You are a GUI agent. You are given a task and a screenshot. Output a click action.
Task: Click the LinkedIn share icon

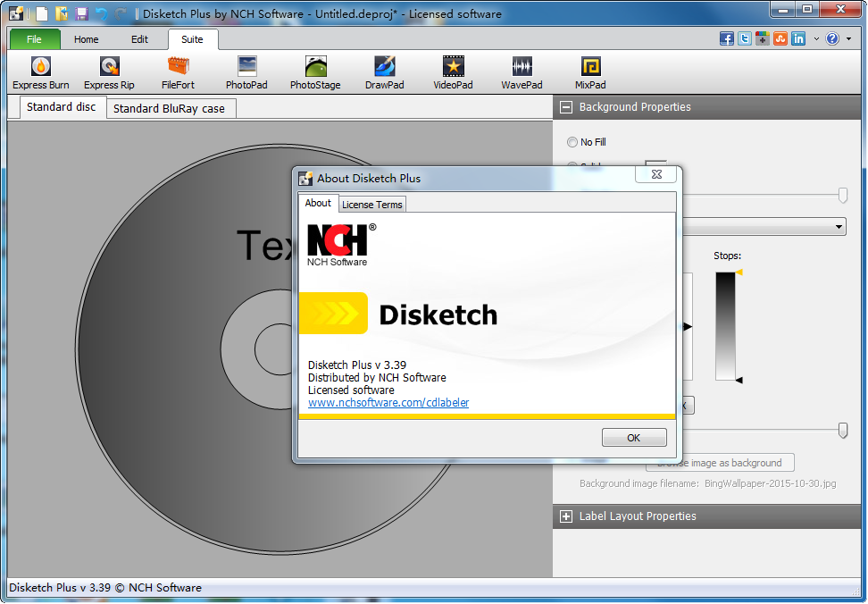(x=798, y=38)
